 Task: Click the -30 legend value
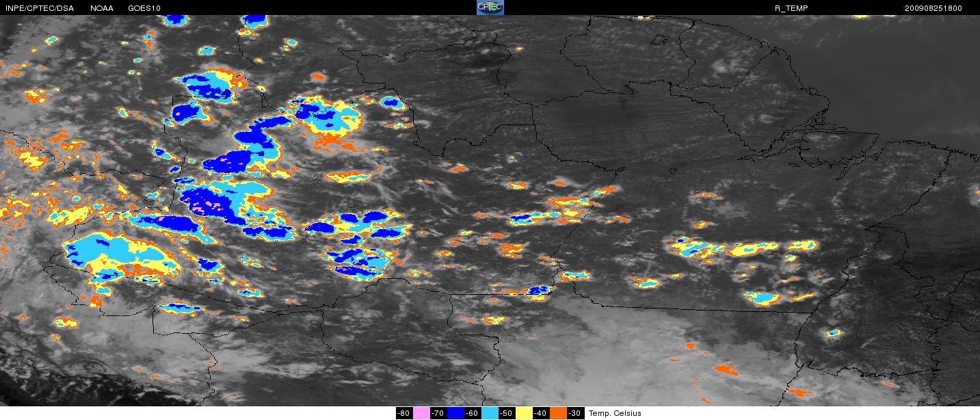tap(575, 413)
